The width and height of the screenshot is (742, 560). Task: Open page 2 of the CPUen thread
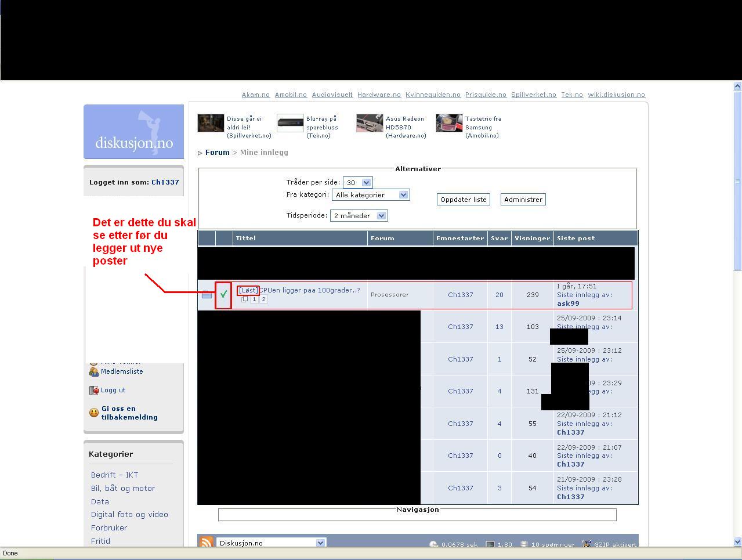[x=263, y=299]
